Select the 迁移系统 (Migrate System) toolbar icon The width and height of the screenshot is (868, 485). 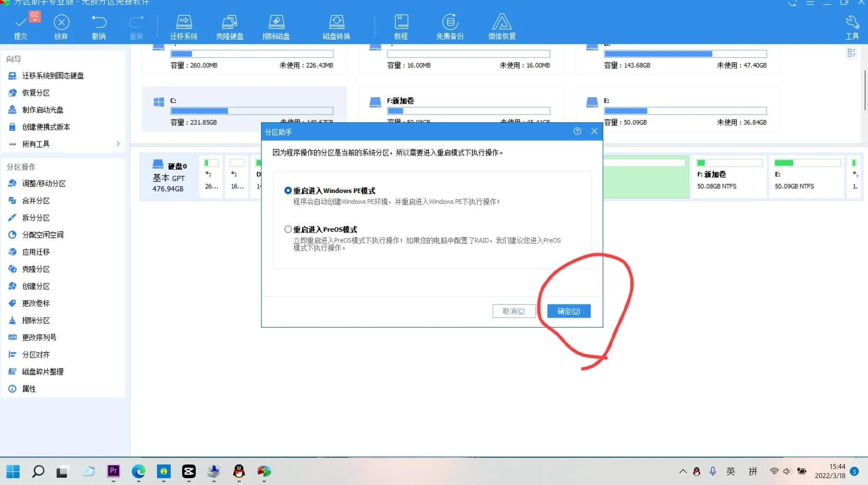[x=184, y=26]
